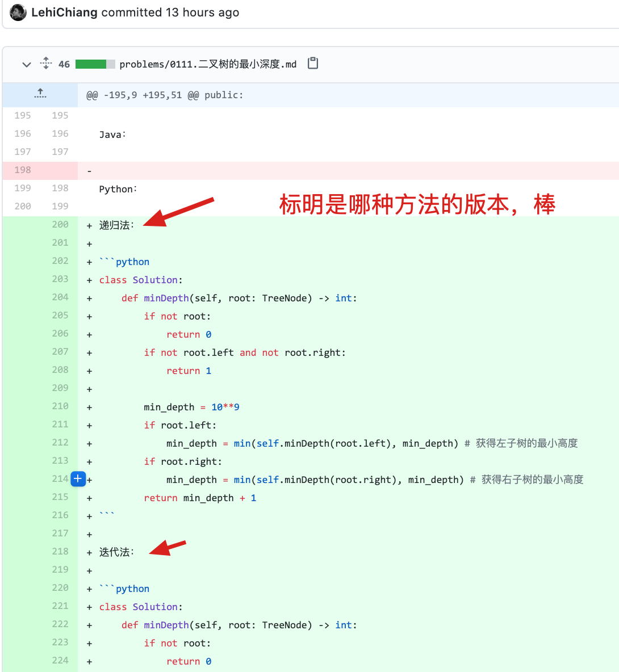Click the 'min_depth = 10**9' code line

pyautogui.click(x=191, y=407)
